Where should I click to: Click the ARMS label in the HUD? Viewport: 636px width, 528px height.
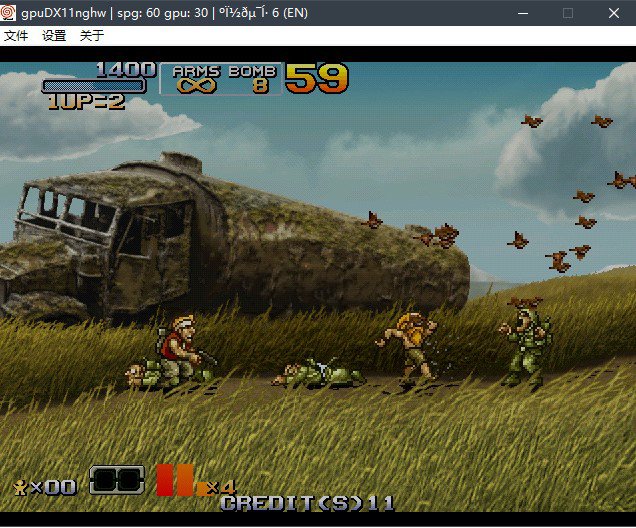196,71
